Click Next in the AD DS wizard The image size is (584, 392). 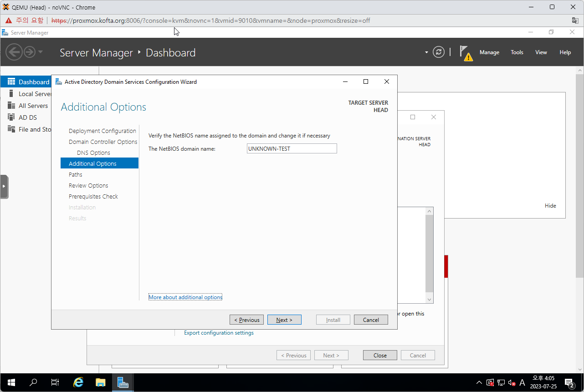coord(284,320)
